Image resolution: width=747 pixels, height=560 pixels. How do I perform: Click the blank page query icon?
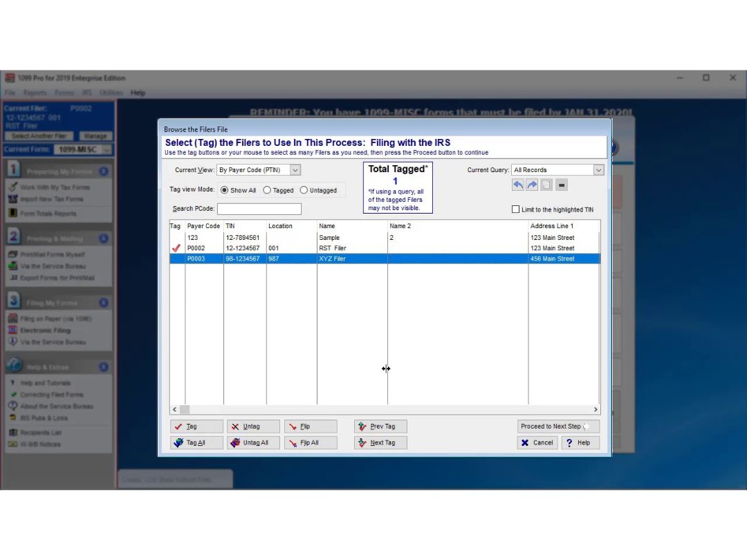546,185
